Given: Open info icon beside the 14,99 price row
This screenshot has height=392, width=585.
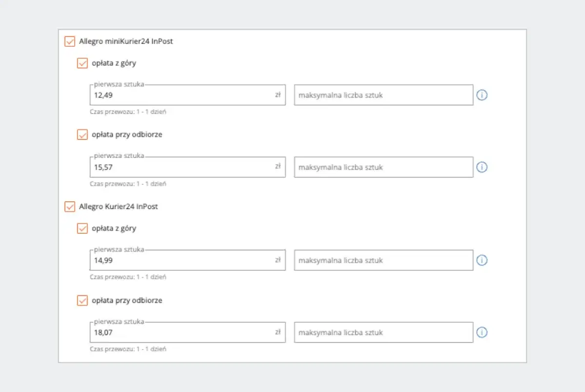Looking at the screenshot, I should pyautogui.click(x=482, y=260).
